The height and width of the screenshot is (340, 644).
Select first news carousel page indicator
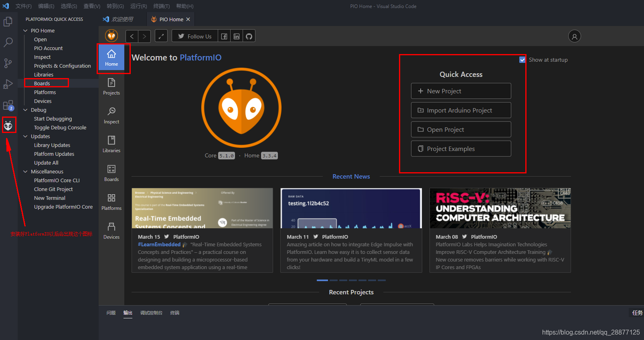(322, 280)
